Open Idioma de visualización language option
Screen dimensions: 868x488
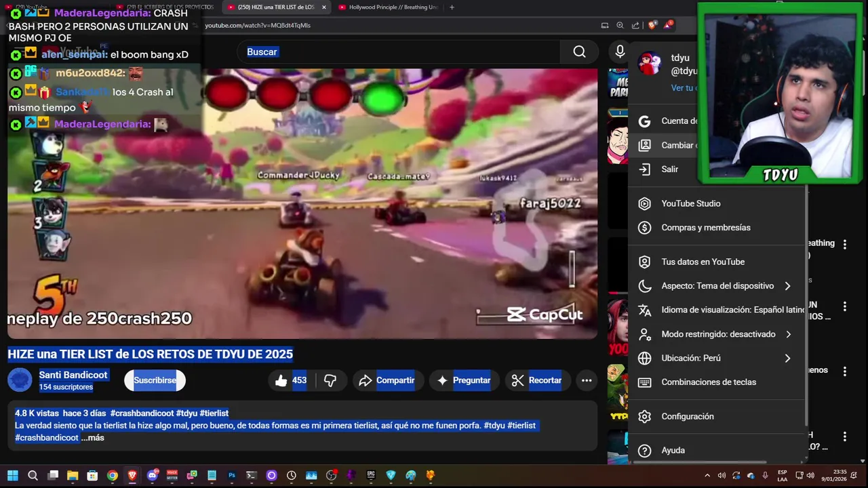717,310
